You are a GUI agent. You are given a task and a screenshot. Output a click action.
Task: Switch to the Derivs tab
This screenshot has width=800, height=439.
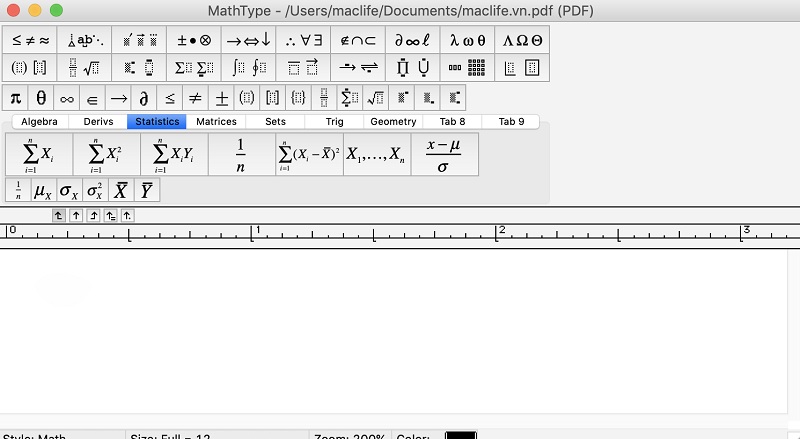tap(98, 121)
